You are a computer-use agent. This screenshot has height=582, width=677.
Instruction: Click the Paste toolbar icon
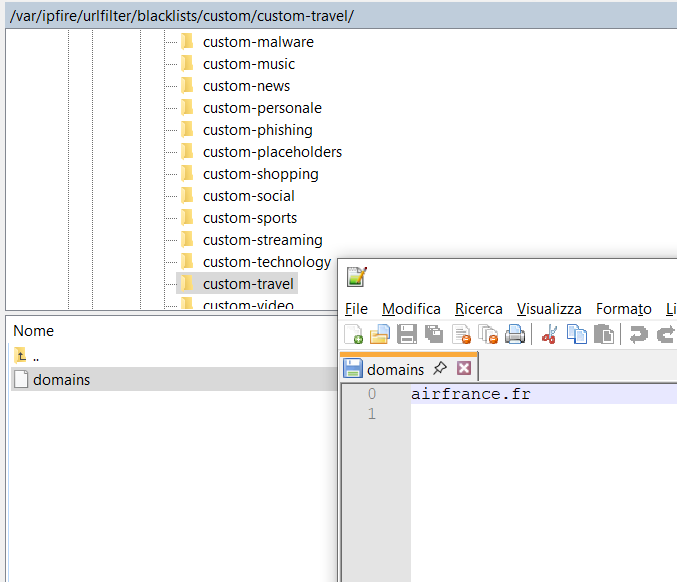[603, 335]
